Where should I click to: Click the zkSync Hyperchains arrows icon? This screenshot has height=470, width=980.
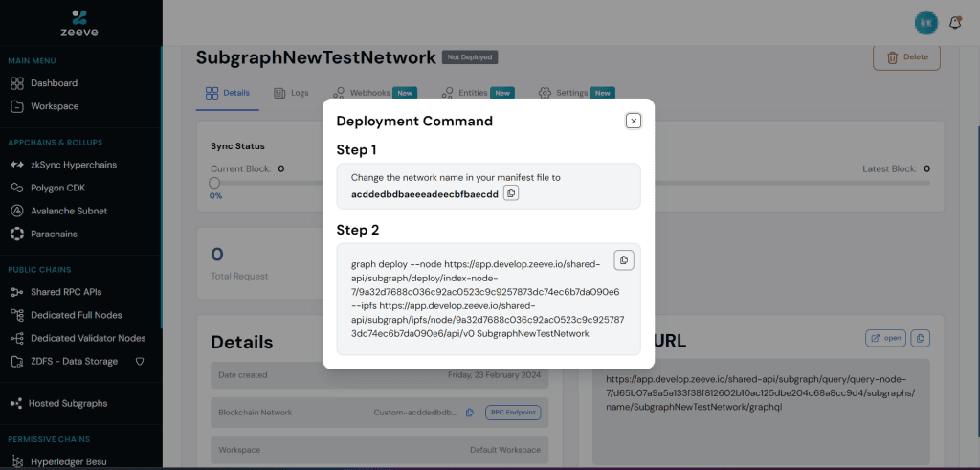click(17, 165)
